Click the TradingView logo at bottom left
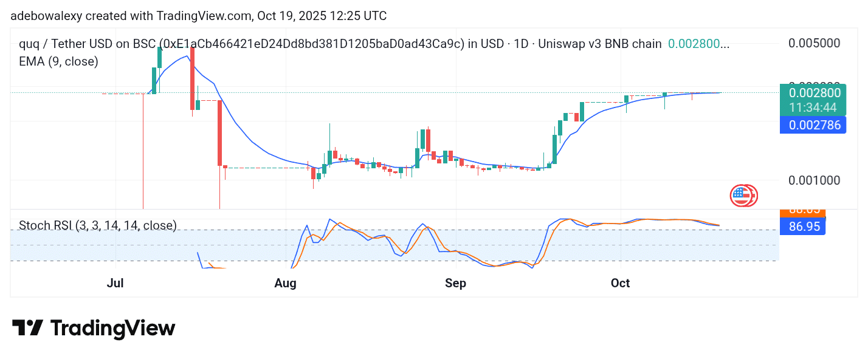The width and height of the screenshot is (868, 359). point(94,328)
